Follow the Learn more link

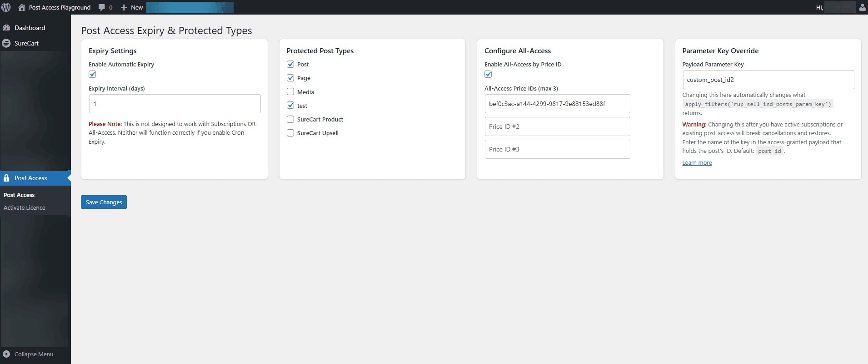click(x=697, y=163)
